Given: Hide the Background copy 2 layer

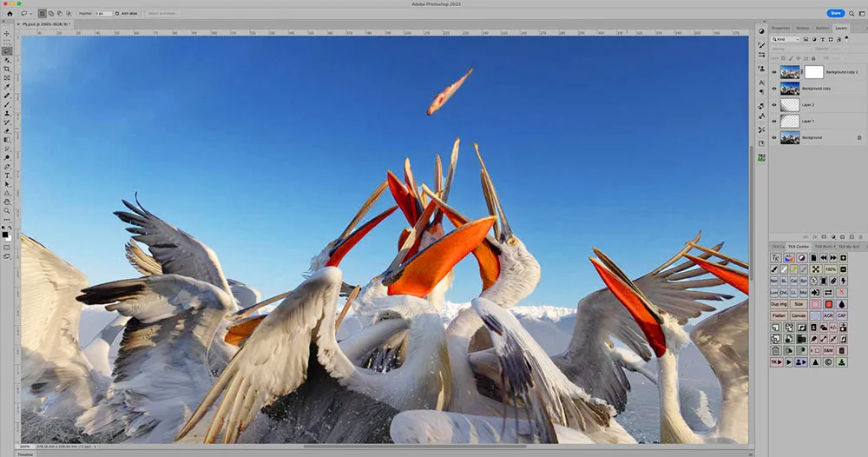Looking at the screenshot, I should (774, 72).
